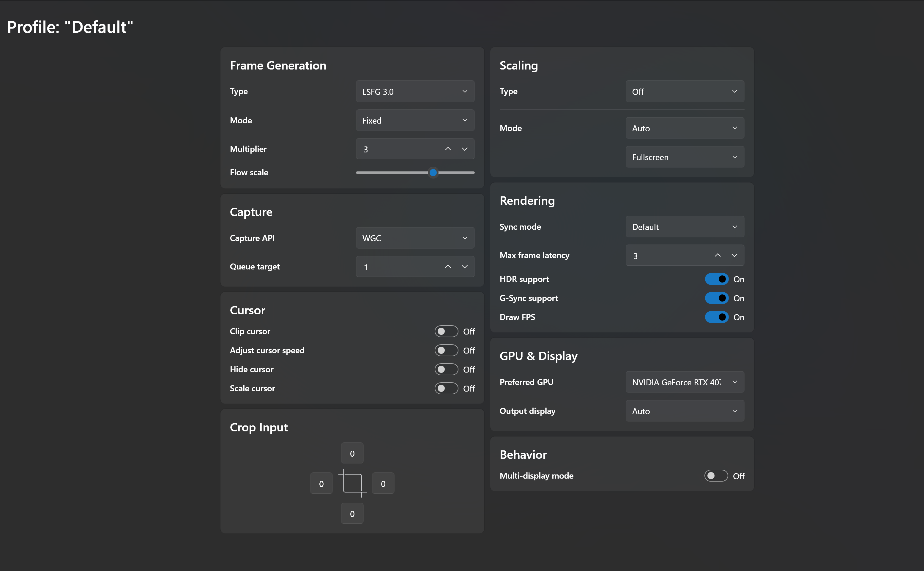Disable HDR support toggle
The image size is (924, 571).
(716, 279)
